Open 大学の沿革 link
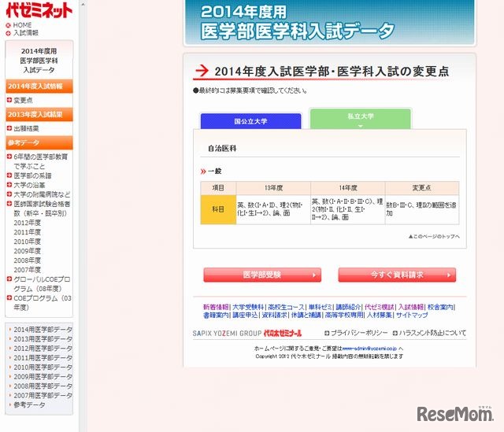Screen dimensions: 504x432 pos(29,185)
